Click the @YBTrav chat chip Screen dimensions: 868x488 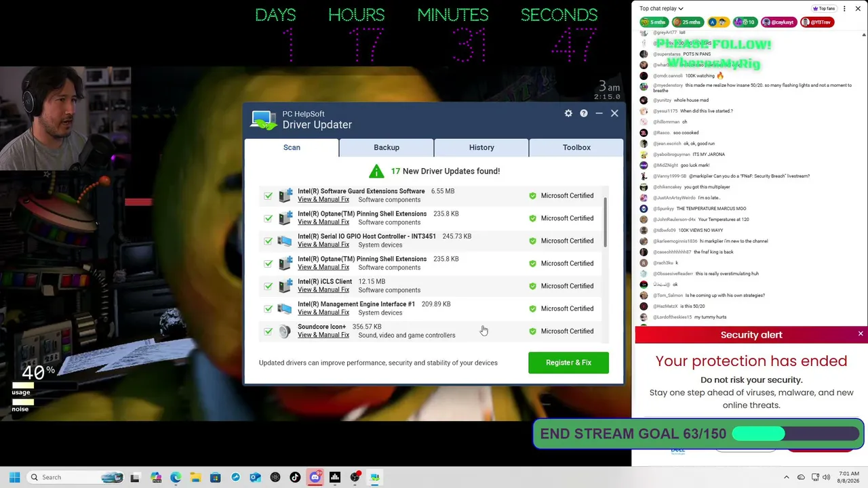pos(816,22)
